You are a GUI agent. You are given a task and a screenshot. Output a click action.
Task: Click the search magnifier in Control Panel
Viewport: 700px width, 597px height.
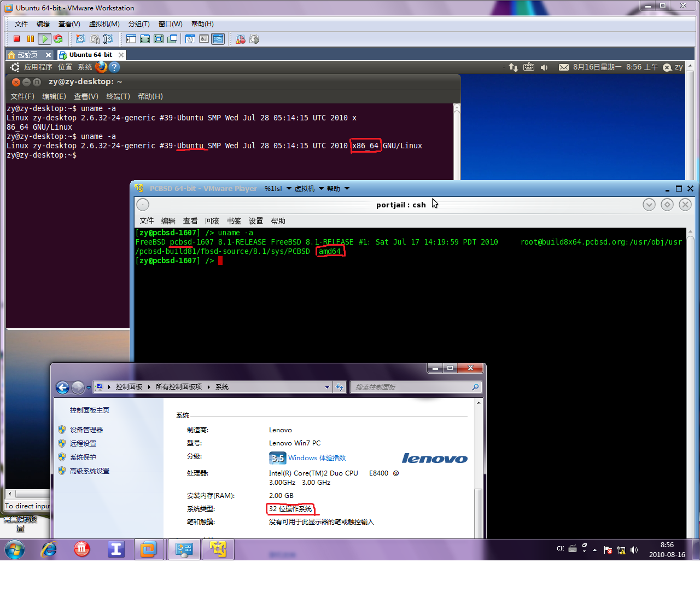[475, 387]
